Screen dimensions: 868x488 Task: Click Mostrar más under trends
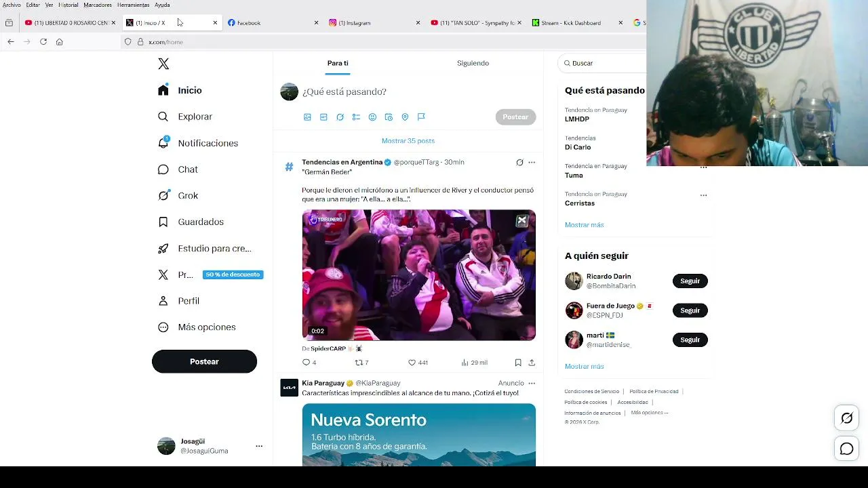(584, 225)
